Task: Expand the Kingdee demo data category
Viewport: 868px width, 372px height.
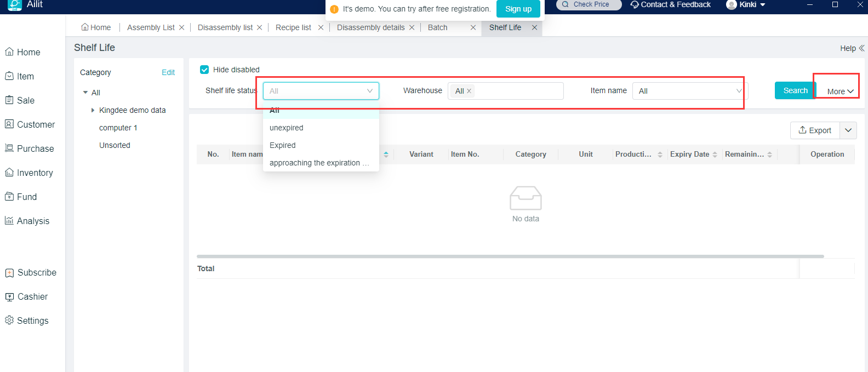Action: tap(93, 110)
